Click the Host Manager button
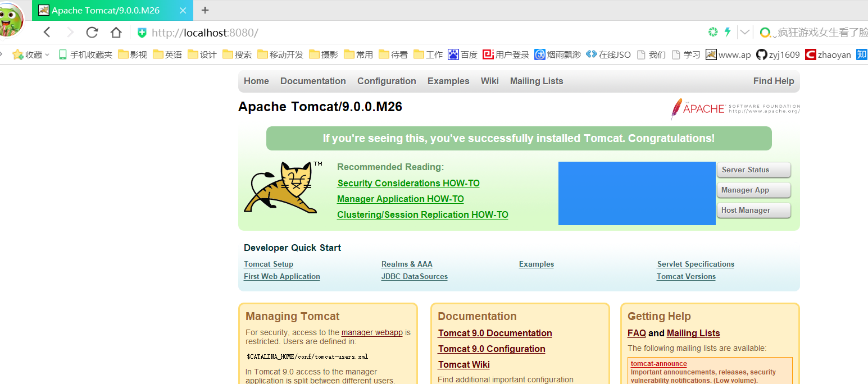The width and height of the screenshot is (868, 384). [753, 211]
